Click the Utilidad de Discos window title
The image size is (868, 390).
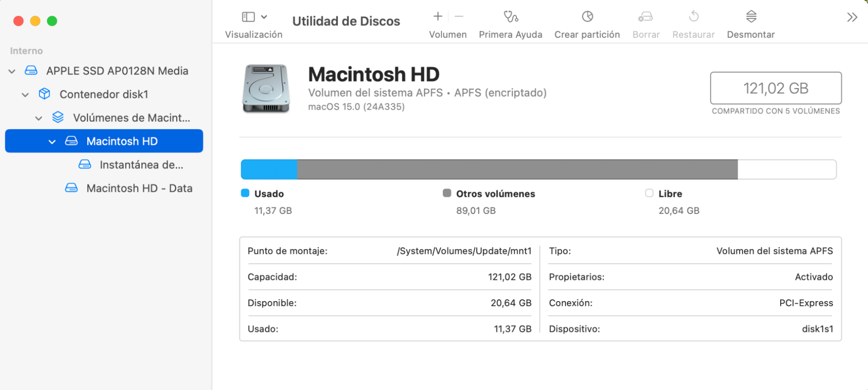346,21
